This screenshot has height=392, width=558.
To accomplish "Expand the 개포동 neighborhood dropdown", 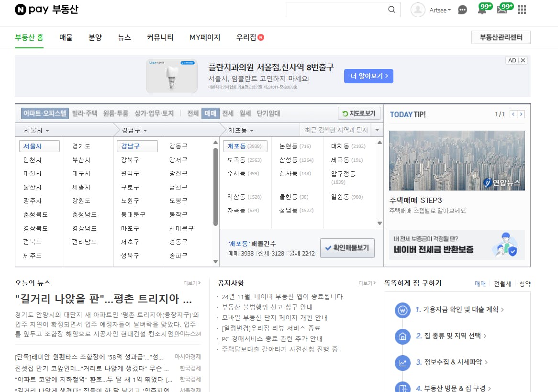I will click(x=241, y=130).
